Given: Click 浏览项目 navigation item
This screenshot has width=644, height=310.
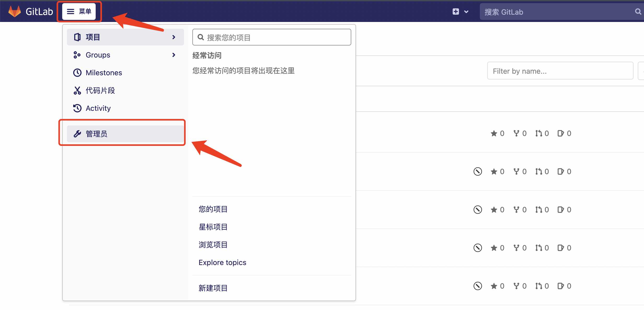Looking at the screenshot, I should click(x=213, y=244).
